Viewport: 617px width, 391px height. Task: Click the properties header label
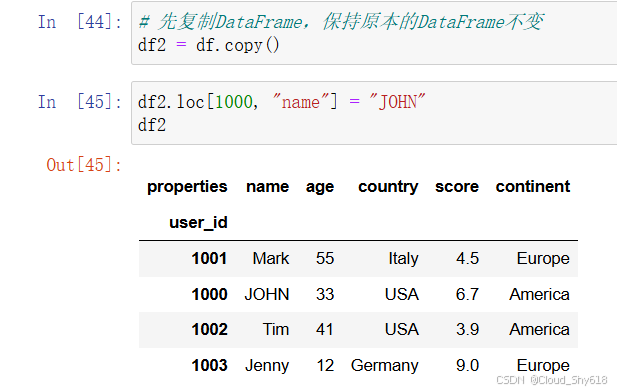[x=187, y=187]
